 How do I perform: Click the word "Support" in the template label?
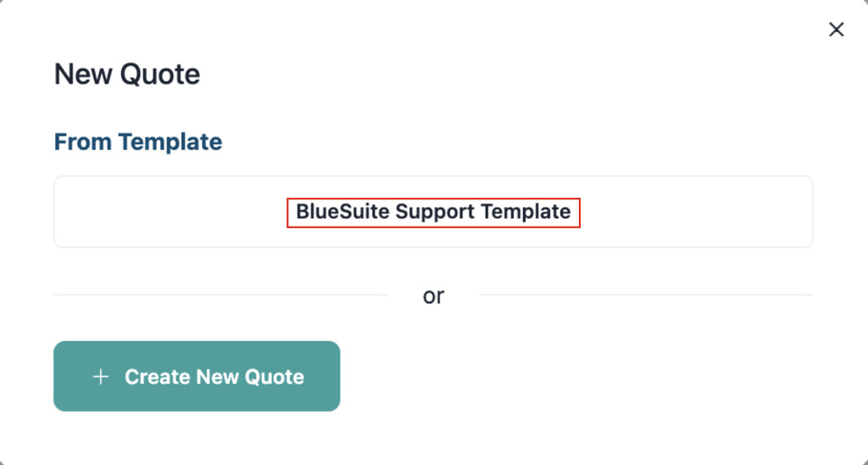tap(435, 212)
